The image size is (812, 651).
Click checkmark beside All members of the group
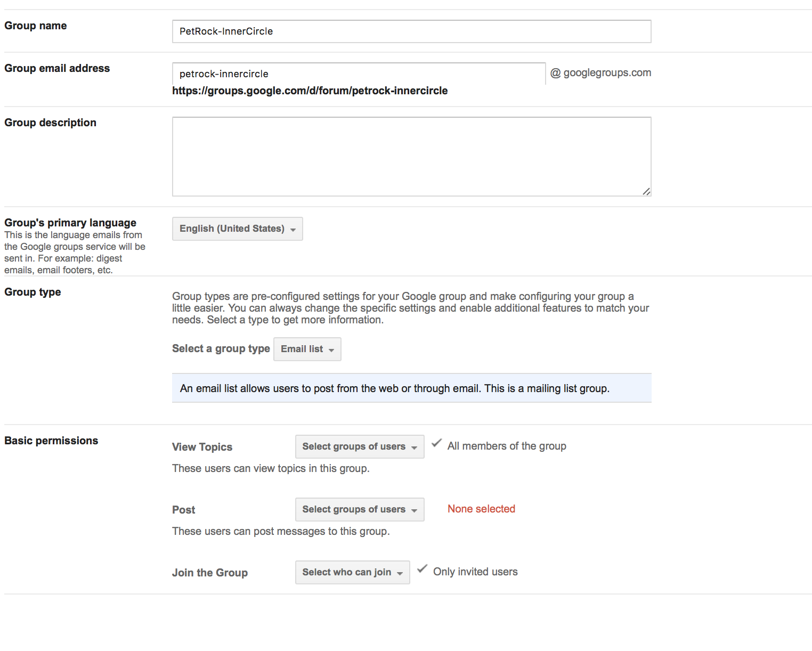[x=436, y=443]
